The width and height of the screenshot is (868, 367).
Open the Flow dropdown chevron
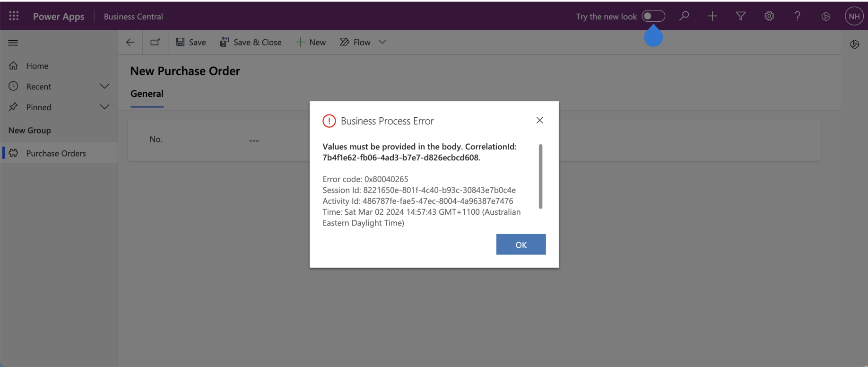382,42
